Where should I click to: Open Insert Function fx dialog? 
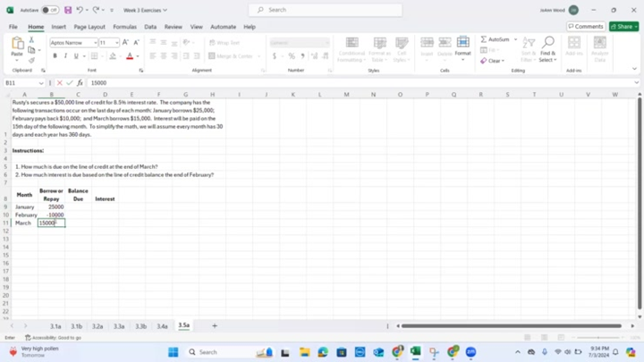click(x=80, y=83)
